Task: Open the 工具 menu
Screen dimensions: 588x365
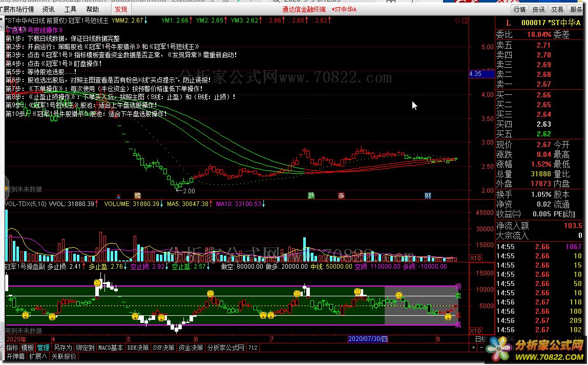Action: [x=70, y=9]
